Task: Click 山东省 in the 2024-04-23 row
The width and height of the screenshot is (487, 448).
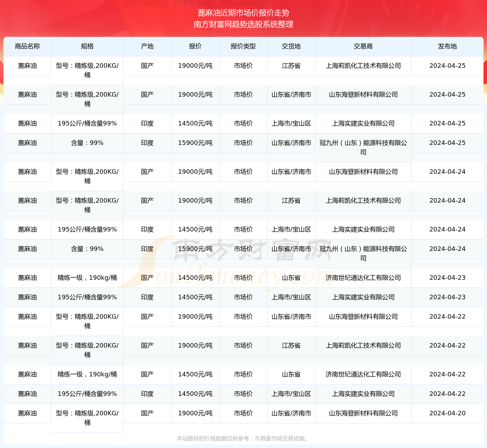Action: tap(291, 278)
